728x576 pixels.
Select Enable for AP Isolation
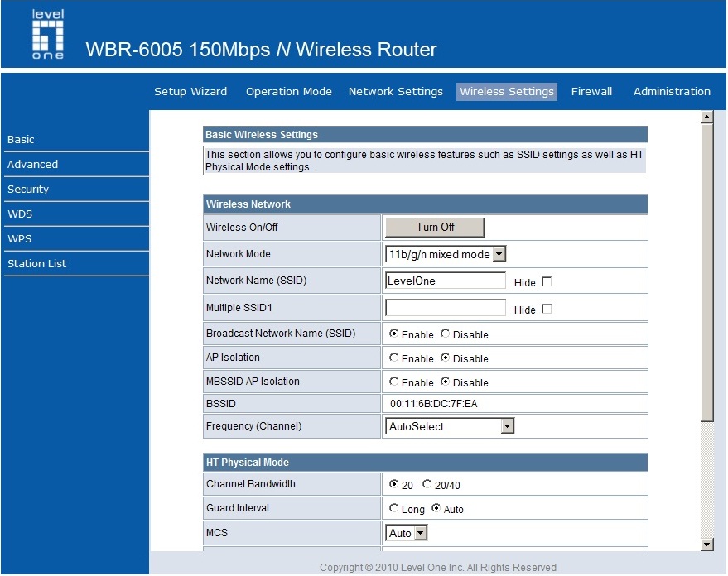coord(393,358)
